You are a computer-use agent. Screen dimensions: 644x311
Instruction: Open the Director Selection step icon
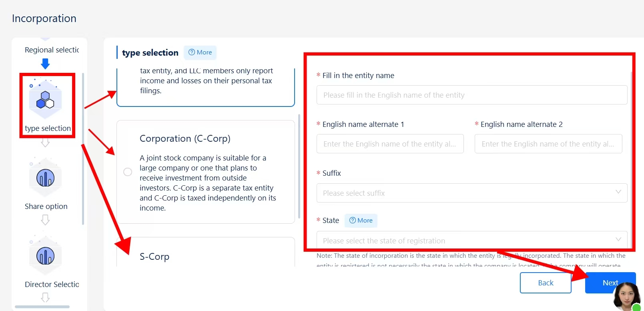click(x=45, y=256)
